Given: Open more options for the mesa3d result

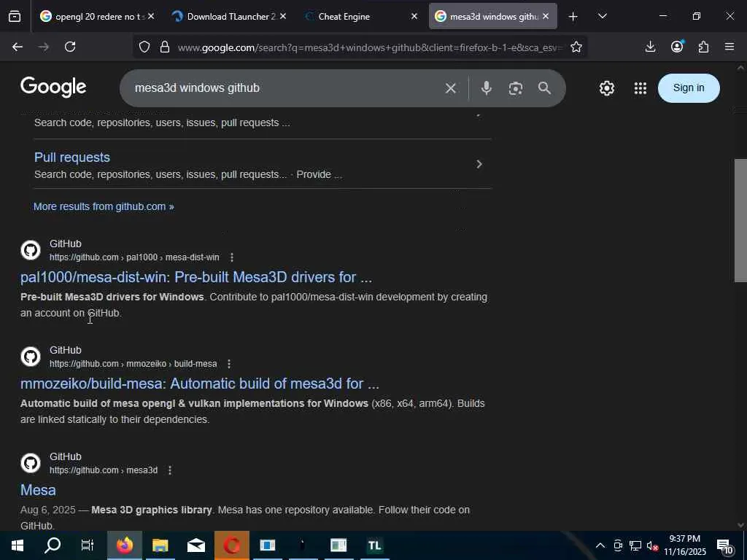Looking at the screenshot, I should pyautogui.click(x=170, y=470).
